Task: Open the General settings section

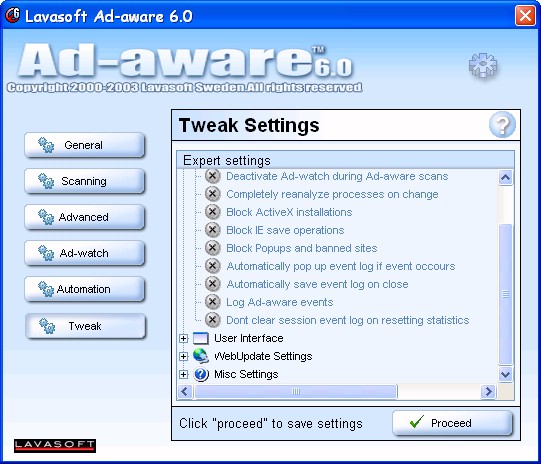Action: 85,145
